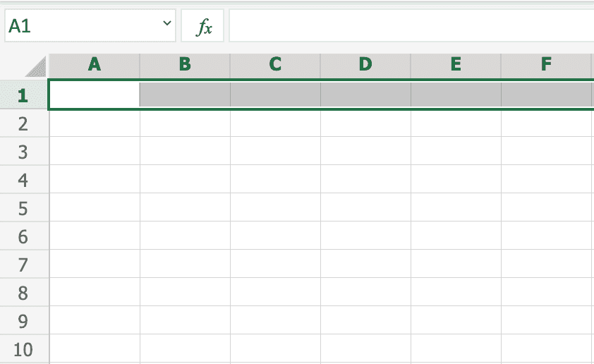
Task: Click the Select All corner triangle
Action: click(x=35, y=67)
